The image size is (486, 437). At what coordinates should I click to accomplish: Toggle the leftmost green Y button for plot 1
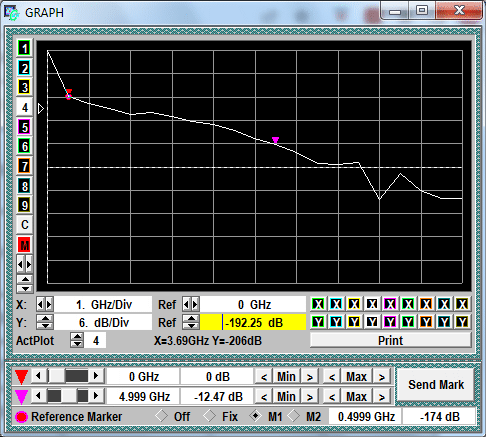[x=318, y=322]
